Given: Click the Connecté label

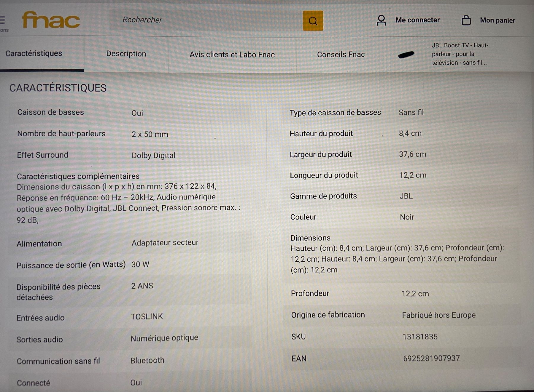Looking at the screenshot, I should [x=34, y=383].
